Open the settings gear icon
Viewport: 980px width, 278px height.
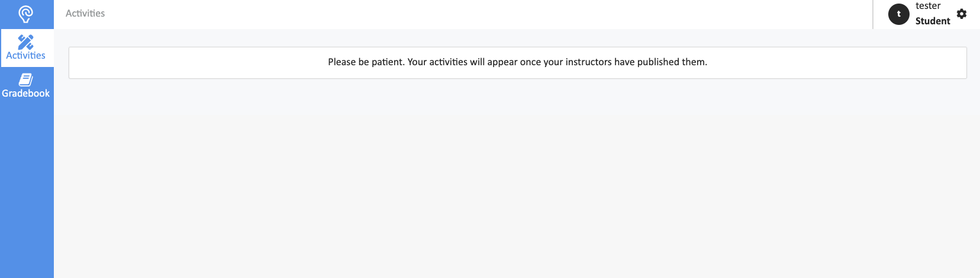(x=962, y=14)
